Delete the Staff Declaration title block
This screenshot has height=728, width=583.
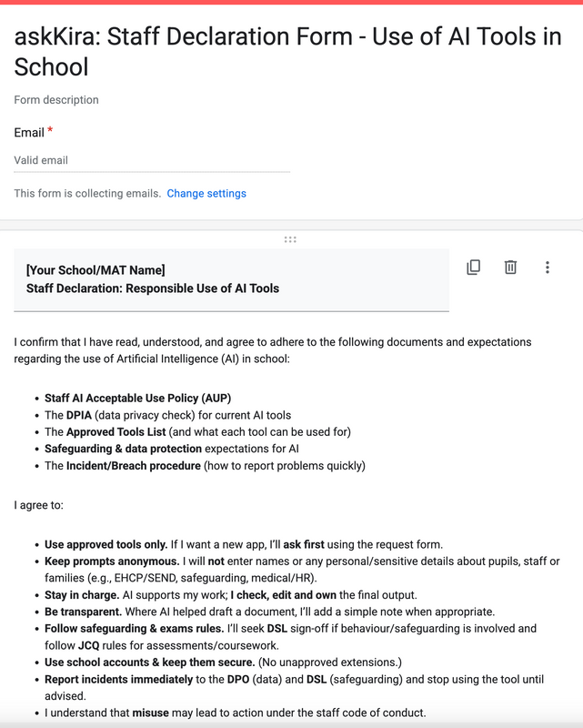pyautogui.click(x=510, y=268)
